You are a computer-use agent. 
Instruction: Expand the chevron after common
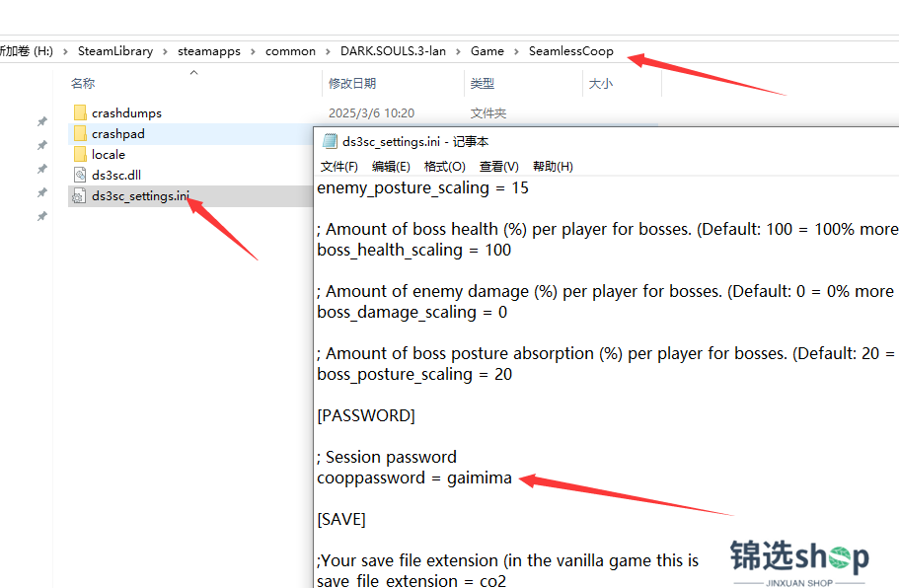pos(328,51)
